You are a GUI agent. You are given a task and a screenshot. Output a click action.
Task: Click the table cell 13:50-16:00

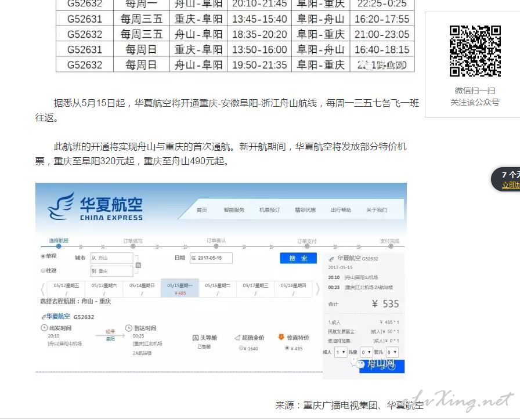pyautogui.click(x=259, y=49)
